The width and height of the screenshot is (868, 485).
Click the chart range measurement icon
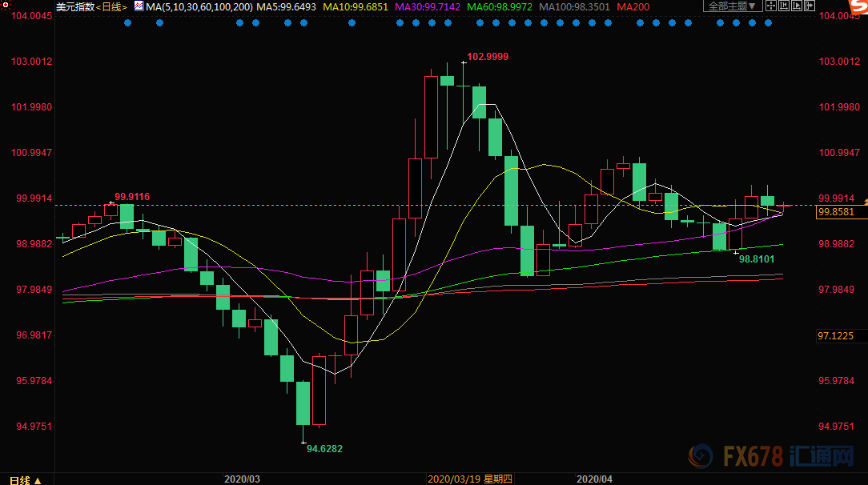click(786, 6)
